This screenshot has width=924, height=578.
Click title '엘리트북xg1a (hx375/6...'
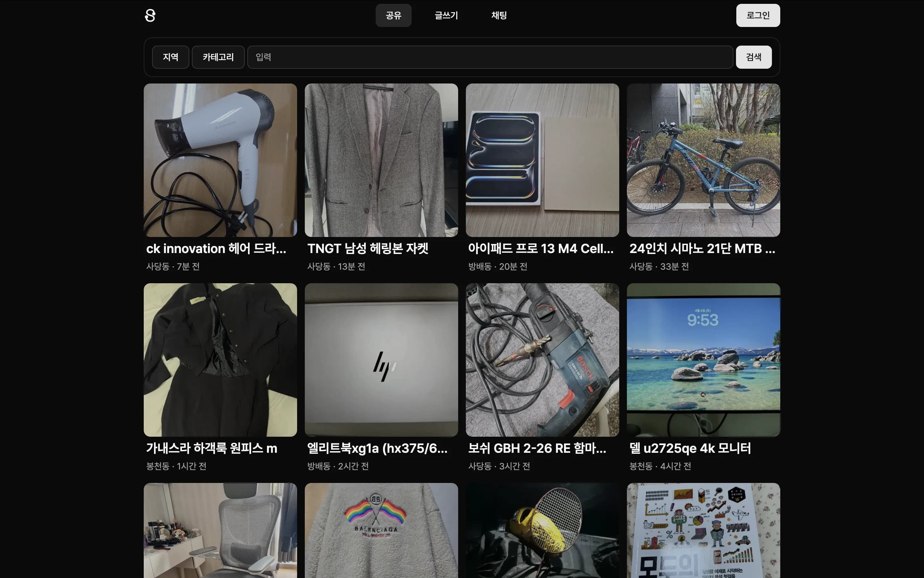pos(377,448)
